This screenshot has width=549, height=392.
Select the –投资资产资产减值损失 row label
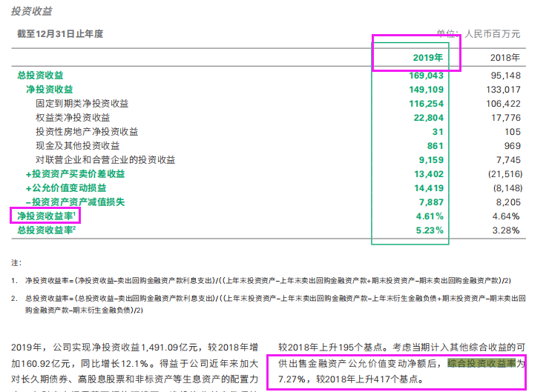pos(75,202)
